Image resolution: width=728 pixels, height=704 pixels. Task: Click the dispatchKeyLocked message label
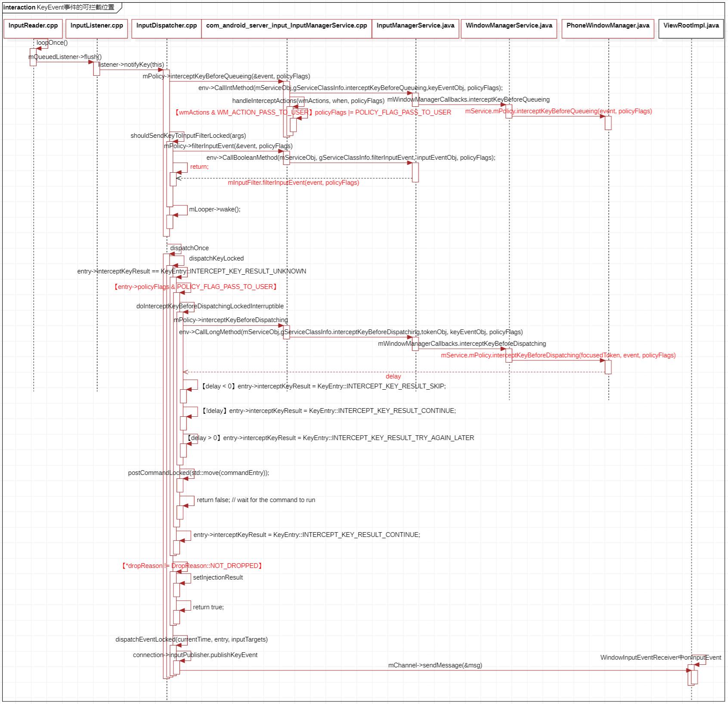217,258
